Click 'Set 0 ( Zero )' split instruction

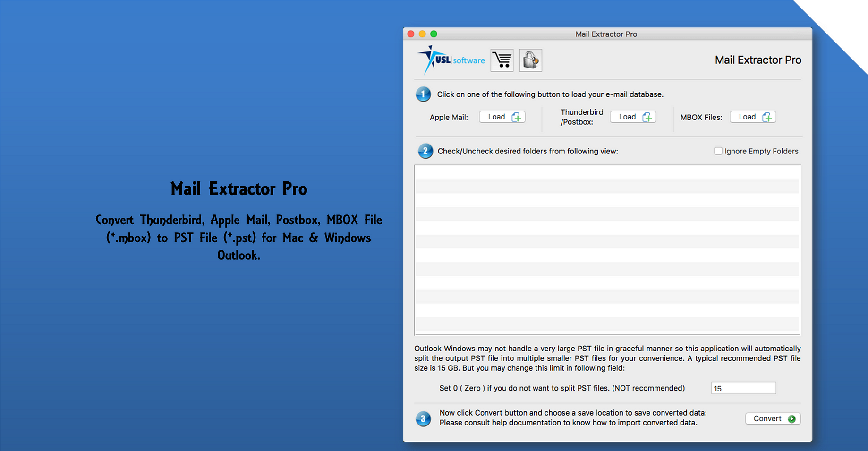coord(562,388)
